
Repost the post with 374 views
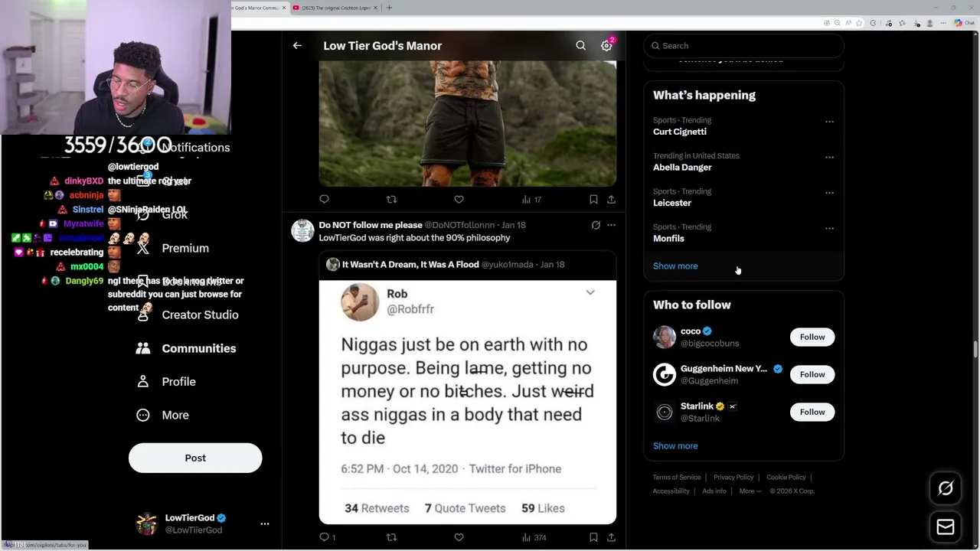[391, 537]
